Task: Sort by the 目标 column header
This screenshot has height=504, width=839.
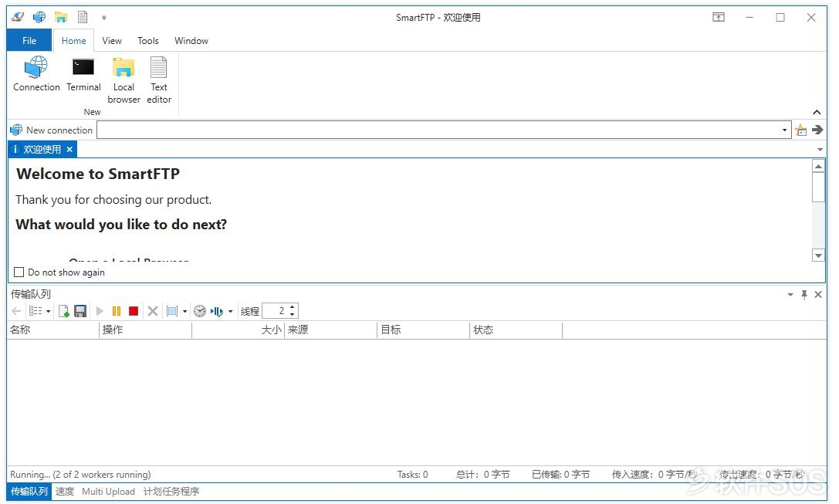Action: pyautogui.click(x=424, y=330)
